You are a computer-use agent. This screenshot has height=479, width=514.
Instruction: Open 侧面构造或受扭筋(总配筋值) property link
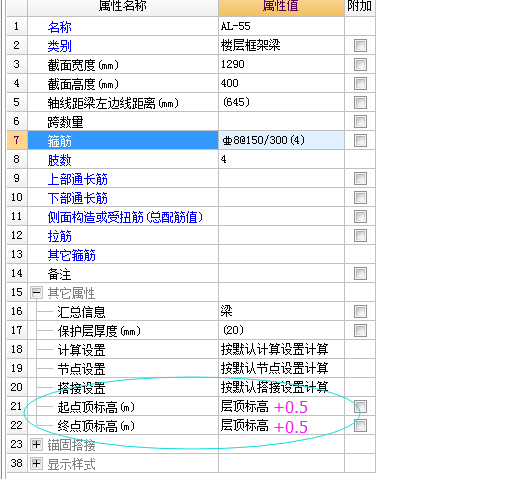[125, 217]
